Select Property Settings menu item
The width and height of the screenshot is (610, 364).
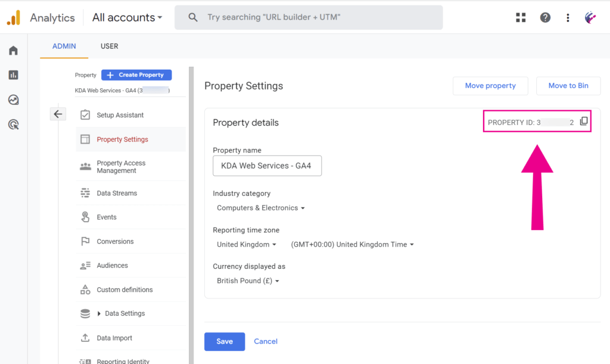point(130,139)
